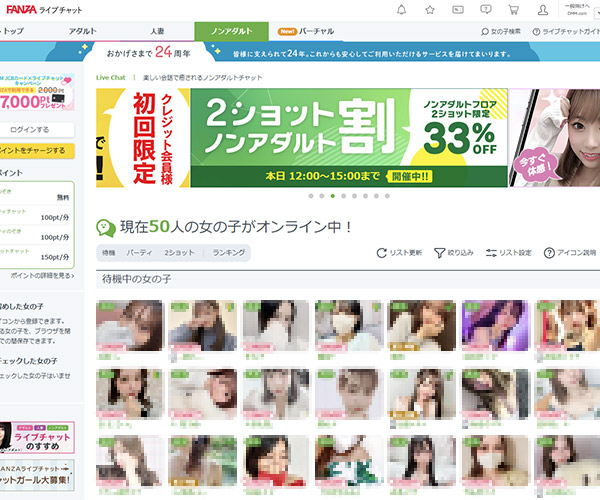Open the 初回限定 クレジット会員様 banner
The width and height of the screenshot is (600, 500).
click(x=143, y=138)
